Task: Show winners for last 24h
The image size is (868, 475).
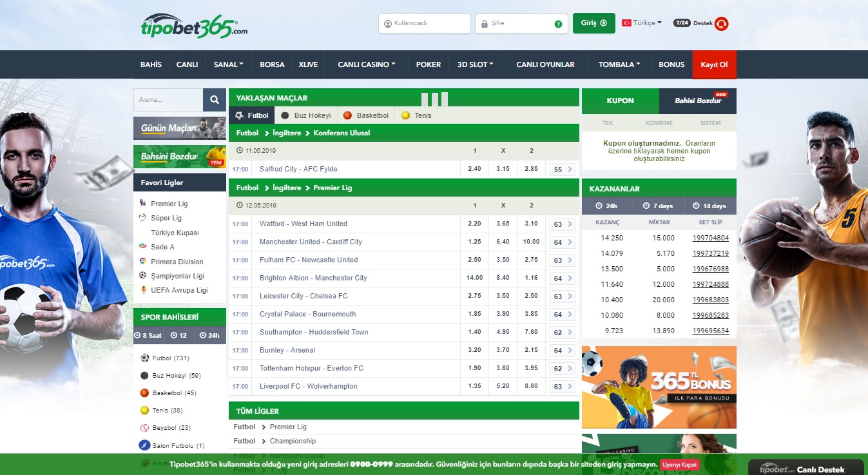Action: [x=607, y=206]
